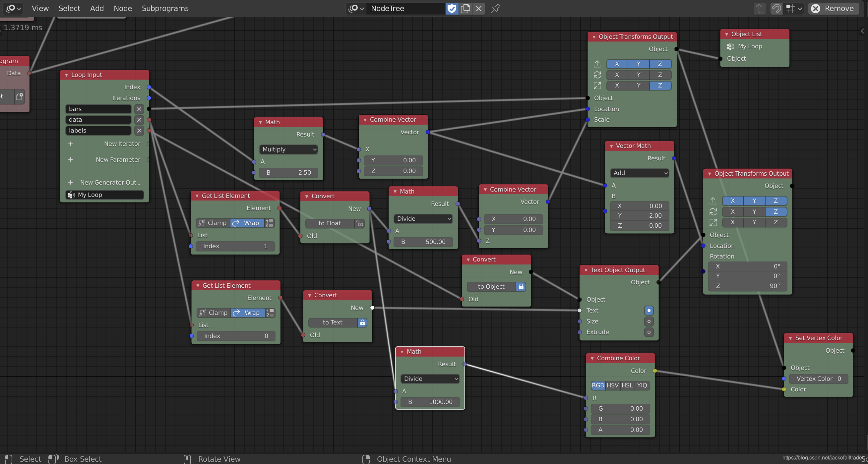Image resolution: width=868 pixels, height=464 pixels.
Task: Click the fake user shield icon
Action: (x=452, y=8)
